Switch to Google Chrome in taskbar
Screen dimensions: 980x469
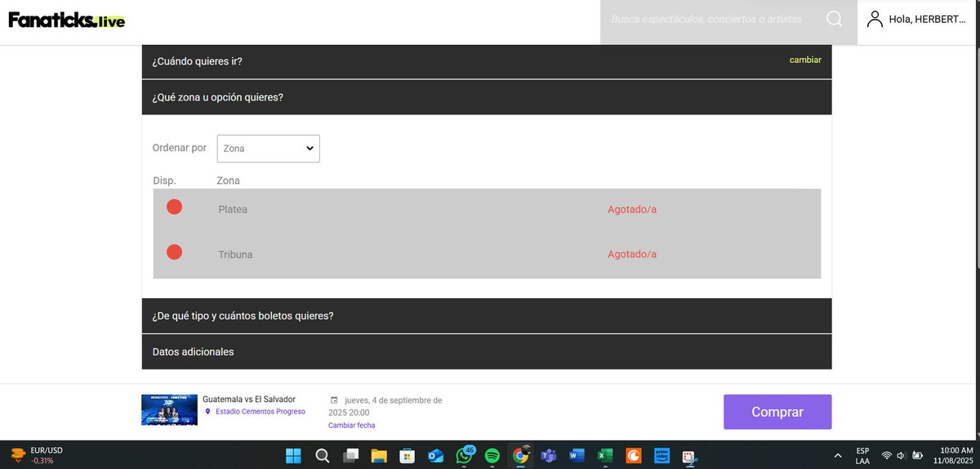pyautogui.click(x=520, y=455)
